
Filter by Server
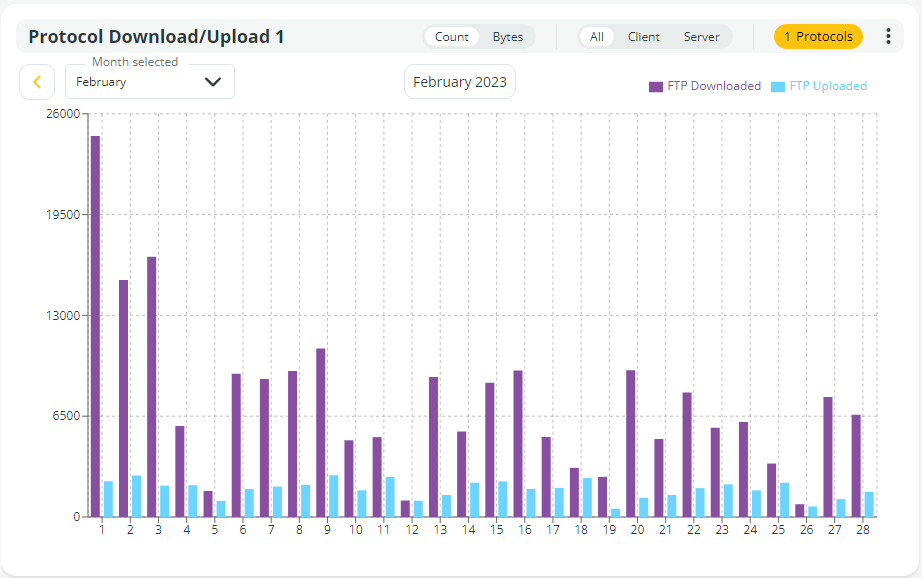pos(702,37)
